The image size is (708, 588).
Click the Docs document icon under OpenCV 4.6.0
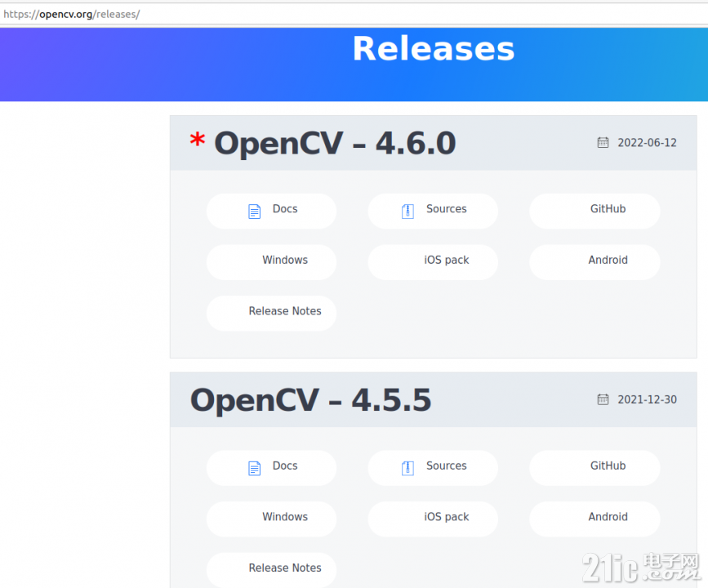coord(255,212)
